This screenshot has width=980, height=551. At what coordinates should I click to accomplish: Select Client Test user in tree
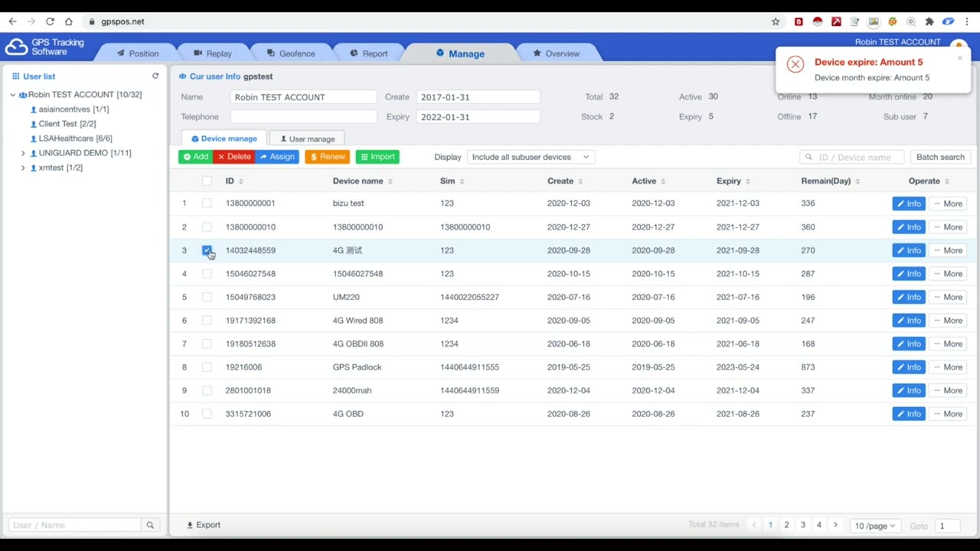coord(63,124)
